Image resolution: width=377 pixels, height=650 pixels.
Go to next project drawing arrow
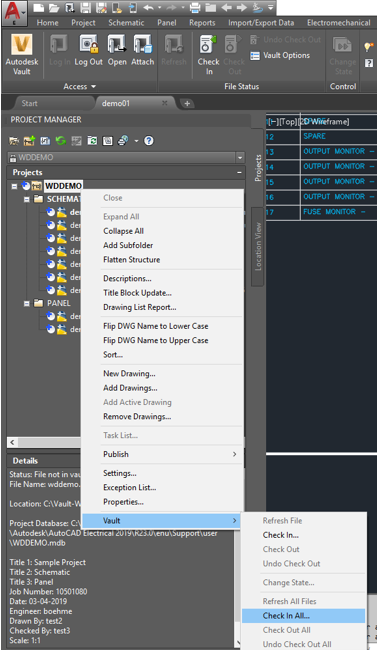tap(242, 7)
